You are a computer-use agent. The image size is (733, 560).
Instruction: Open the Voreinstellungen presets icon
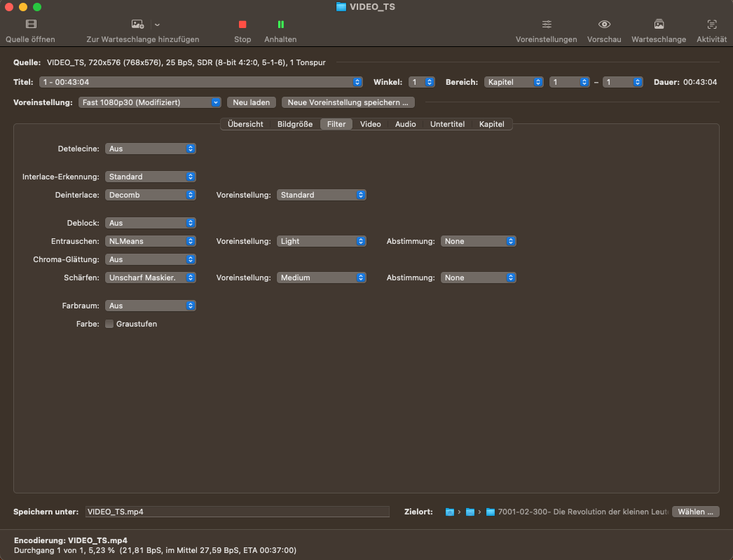tap(547, 25)
